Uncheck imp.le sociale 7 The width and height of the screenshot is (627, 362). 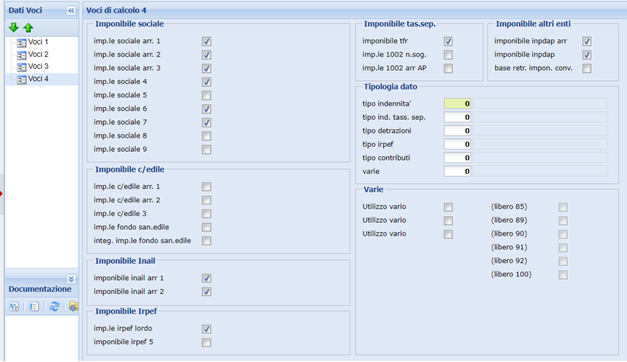(206, 122)
